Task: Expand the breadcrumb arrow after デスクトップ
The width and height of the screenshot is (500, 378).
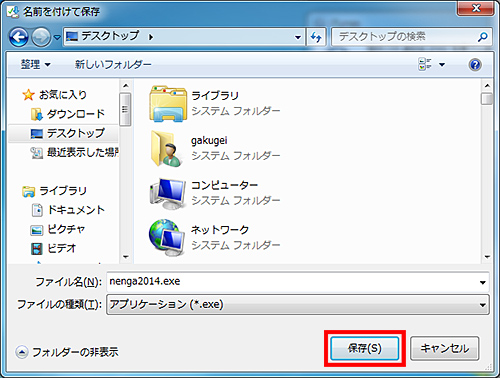Action: (x=151, y=37)
